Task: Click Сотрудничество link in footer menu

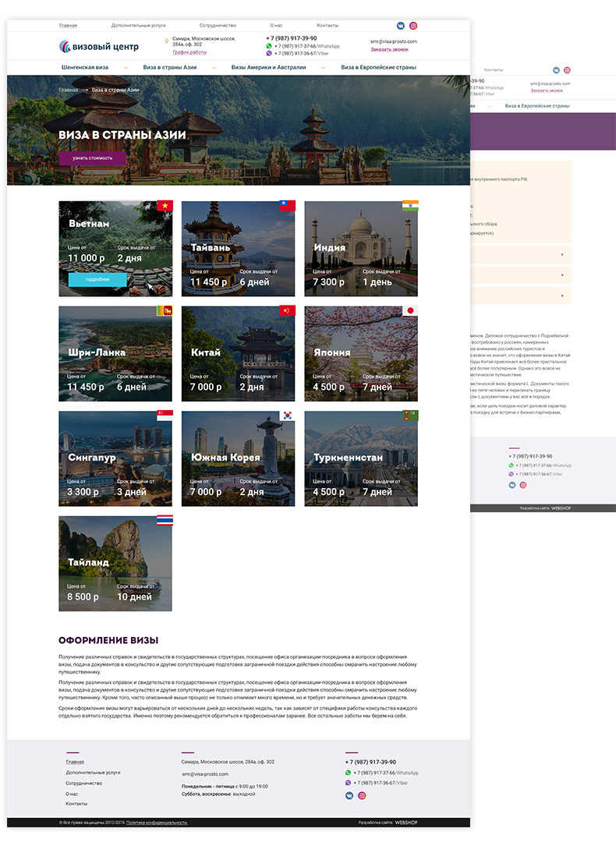Action: tap(84, 783)
